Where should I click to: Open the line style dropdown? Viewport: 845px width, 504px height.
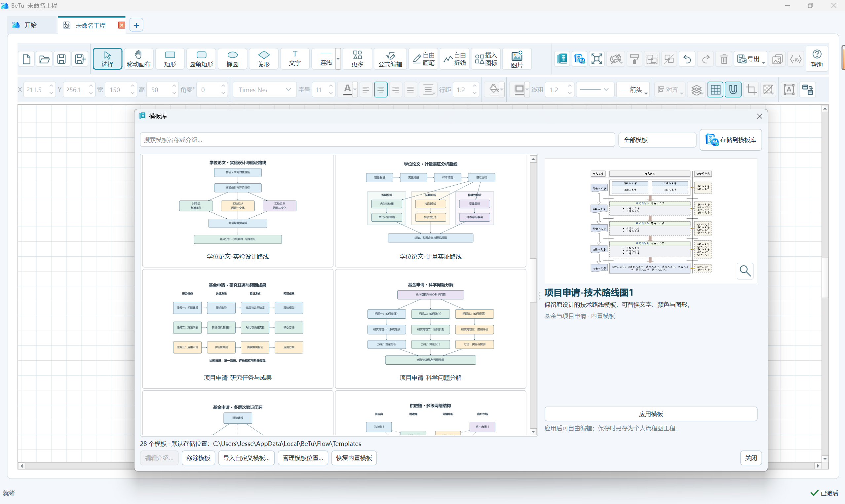tap(595, 90)
